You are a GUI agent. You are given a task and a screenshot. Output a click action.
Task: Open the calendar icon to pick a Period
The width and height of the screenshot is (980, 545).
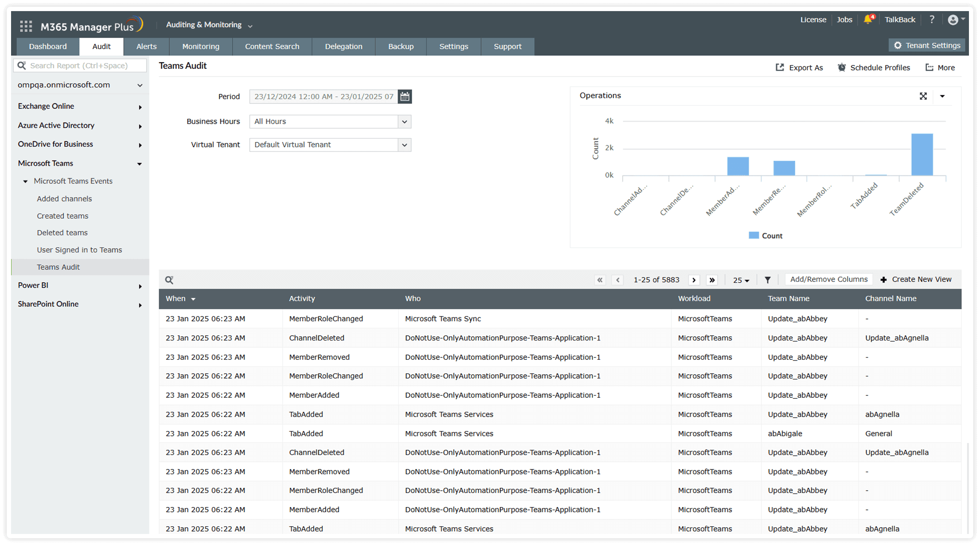[405, 96]
